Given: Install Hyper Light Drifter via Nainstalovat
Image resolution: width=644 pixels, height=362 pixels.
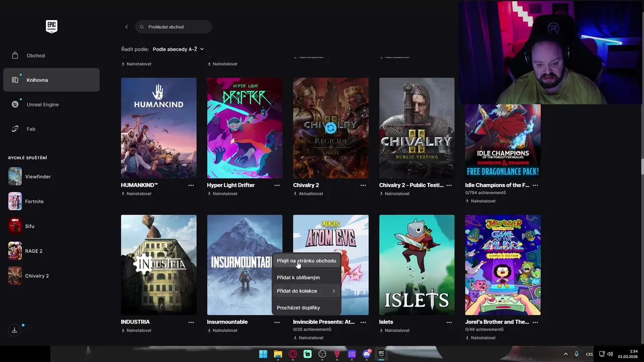Looking at the screenshot, I should pyautogui.click(x=222, y=194).
